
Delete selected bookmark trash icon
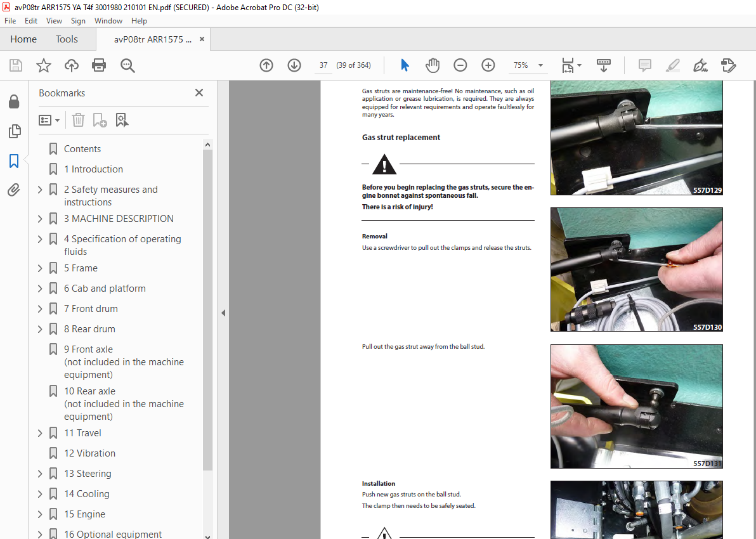(x=78, y=120)
